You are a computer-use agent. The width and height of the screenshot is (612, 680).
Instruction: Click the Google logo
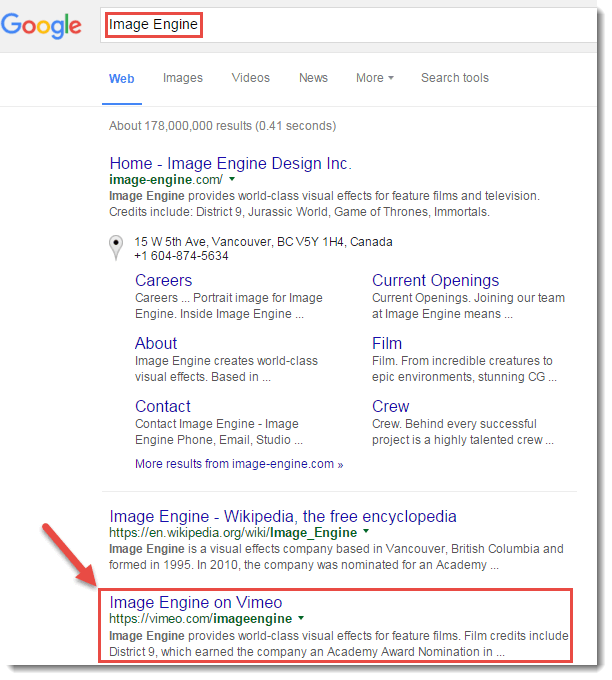coord(41,26)
